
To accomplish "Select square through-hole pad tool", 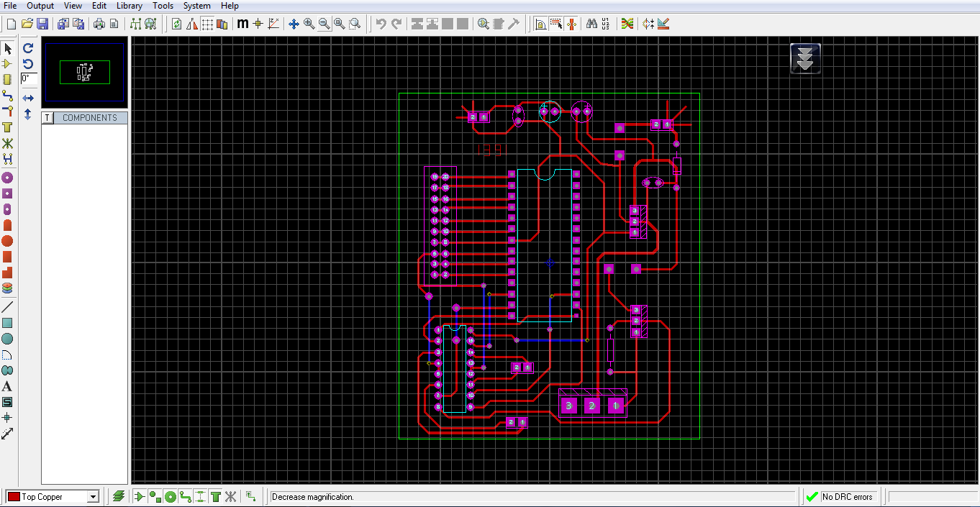I will pos(8,193).
